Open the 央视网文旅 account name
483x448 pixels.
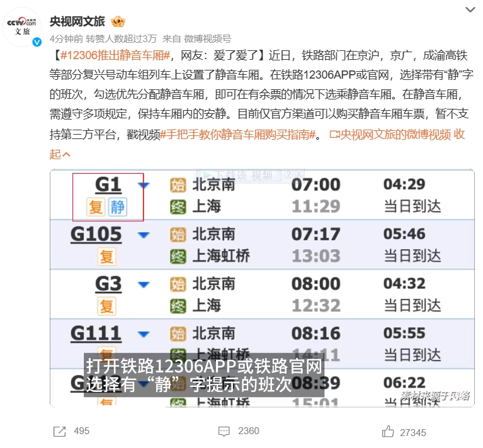coord(77,21)
